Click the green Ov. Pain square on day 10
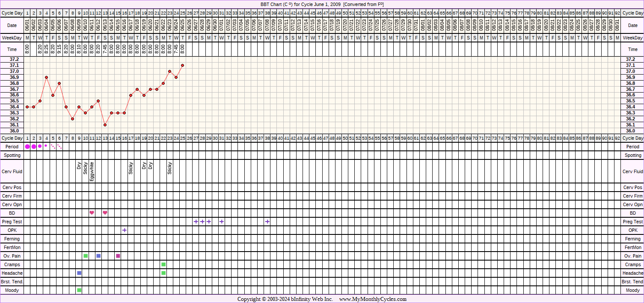This screenshot has width=644, height=303. (x=86, y=256)
